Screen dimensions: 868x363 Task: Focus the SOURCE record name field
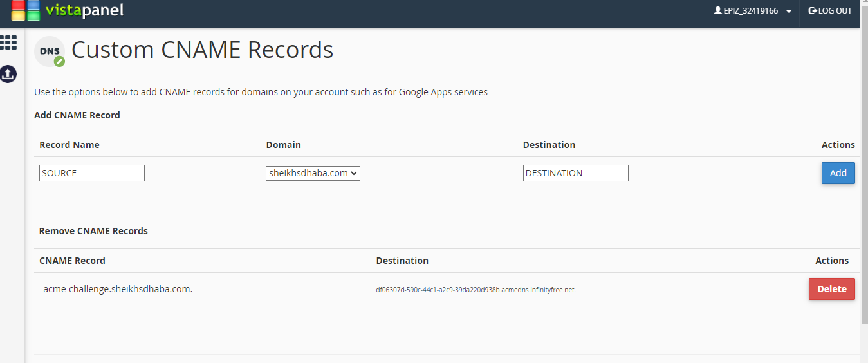tap(92, 173)
